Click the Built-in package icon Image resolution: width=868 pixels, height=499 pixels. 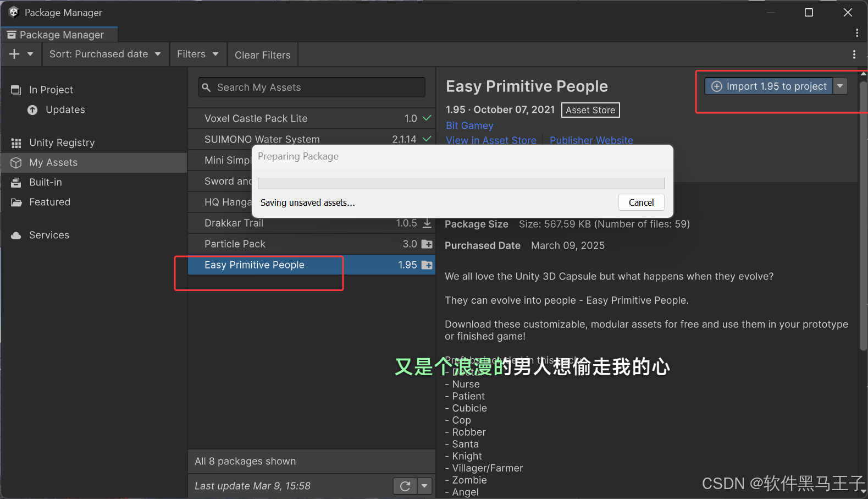point(16,182)
